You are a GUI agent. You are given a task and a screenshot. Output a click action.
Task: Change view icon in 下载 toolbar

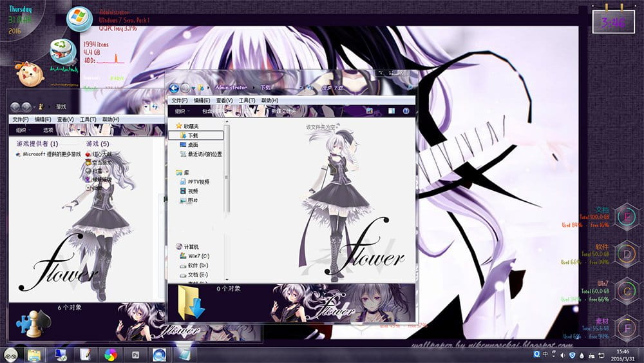coord(369,111)
